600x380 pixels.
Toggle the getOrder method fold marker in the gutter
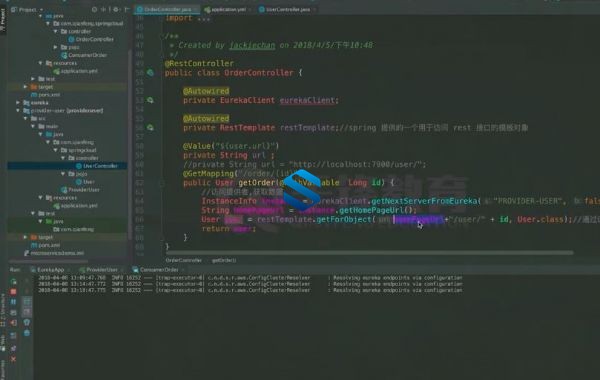(161, 183)
